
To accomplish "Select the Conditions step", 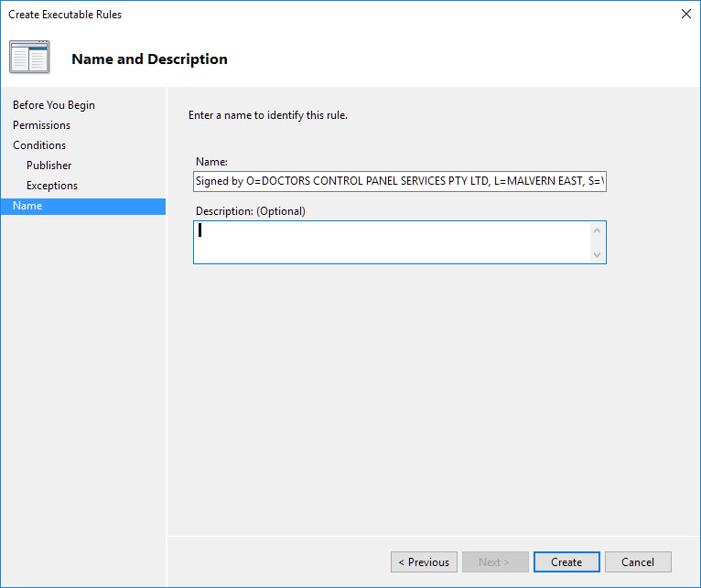I will pyautogui.click(x=39, y=145).
